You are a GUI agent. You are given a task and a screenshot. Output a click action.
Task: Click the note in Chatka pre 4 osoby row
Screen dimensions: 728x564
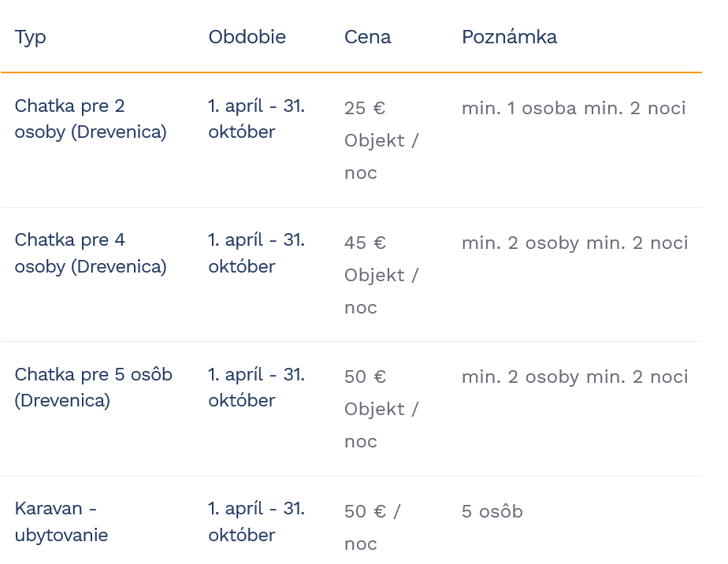[x=574, y=243]
